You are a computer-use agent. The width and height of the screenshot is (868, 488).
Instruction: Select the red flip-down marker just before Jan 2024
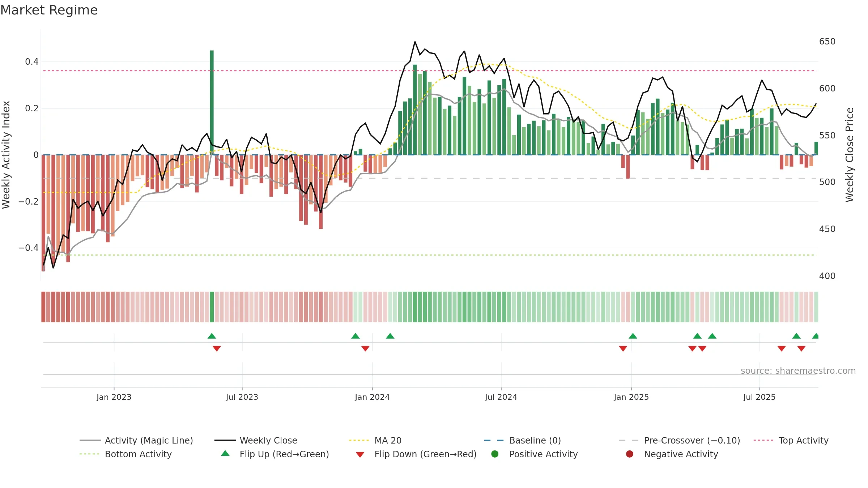365,348
